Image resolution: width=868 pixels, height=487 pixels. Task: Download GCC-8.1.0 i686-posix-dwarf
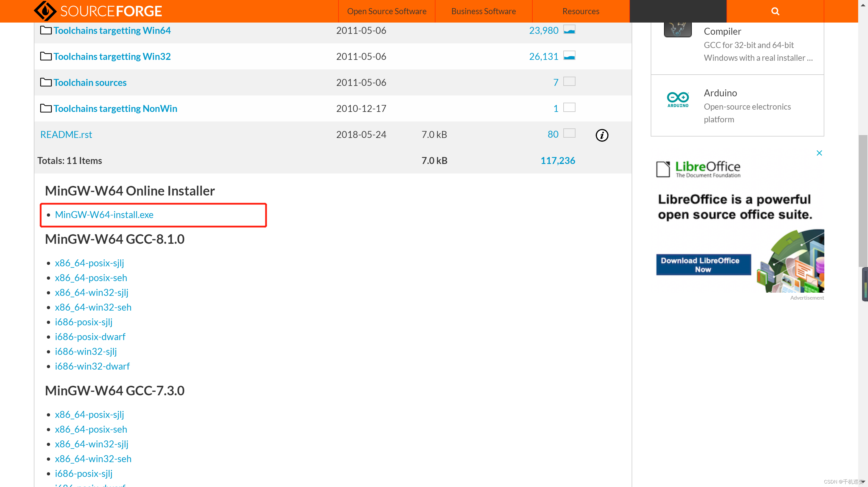tap(90, 337)
